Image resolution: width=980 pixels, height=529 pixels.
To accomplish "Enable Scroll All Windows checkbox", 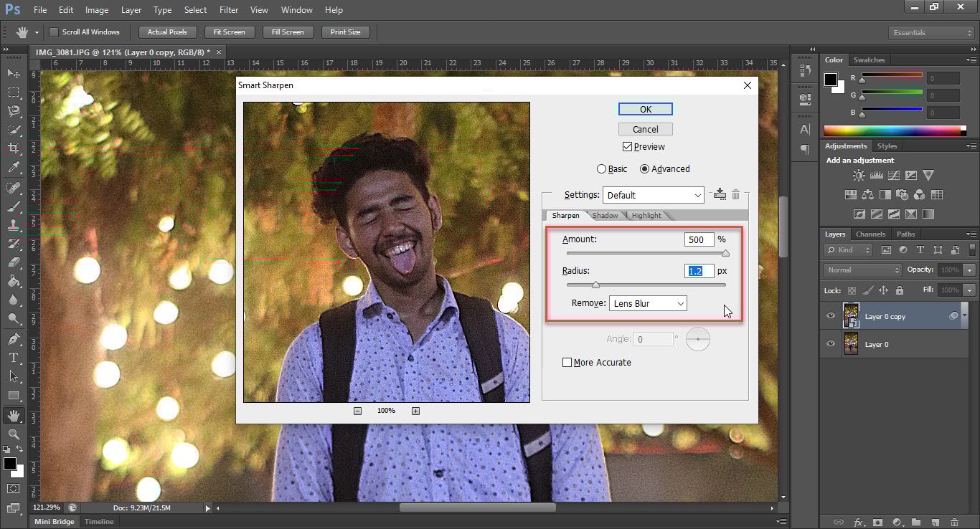I will click(54, 32).
